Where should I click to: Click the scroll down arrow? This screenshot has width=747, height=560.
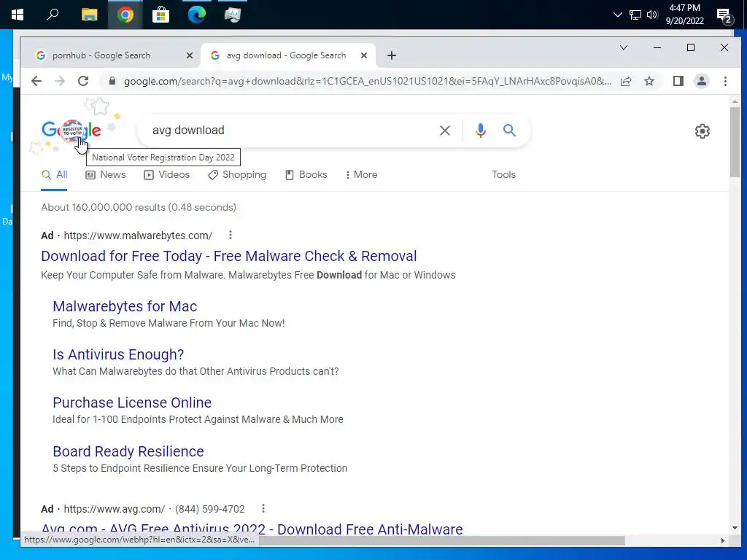click(x=735, y=528)
